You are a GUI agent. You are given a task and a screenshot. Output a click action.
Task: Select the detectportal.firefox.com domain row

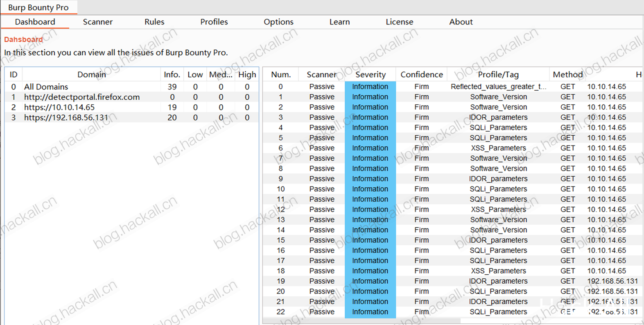click(131, 97)
